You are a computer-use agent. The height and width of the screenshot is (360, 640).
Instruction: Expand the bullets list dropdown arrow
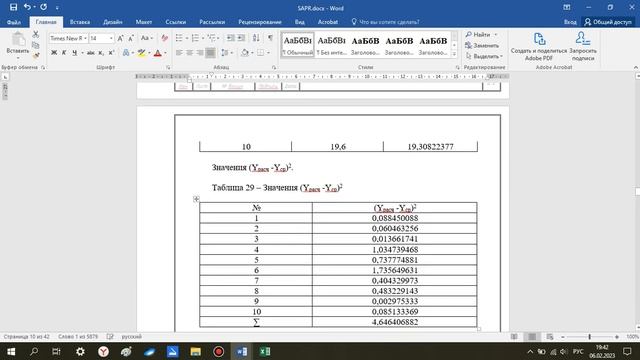(x=187, y=38)
